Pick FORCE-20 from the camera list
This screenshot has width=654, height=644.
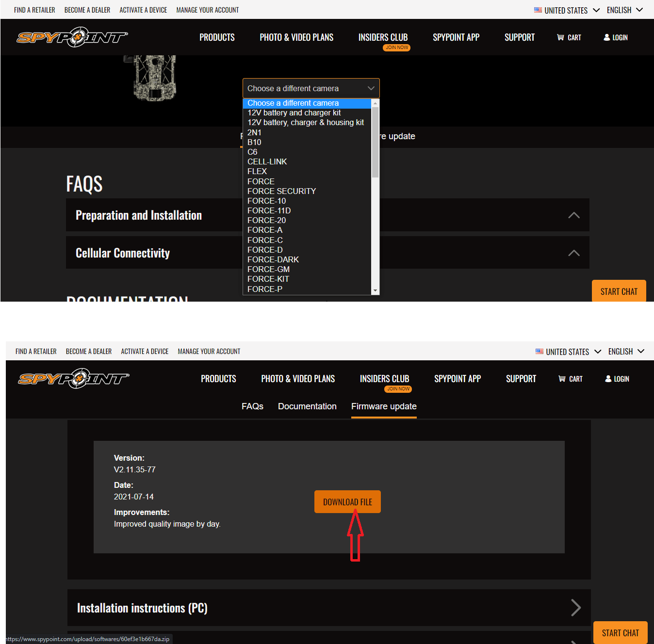point(307,220)
